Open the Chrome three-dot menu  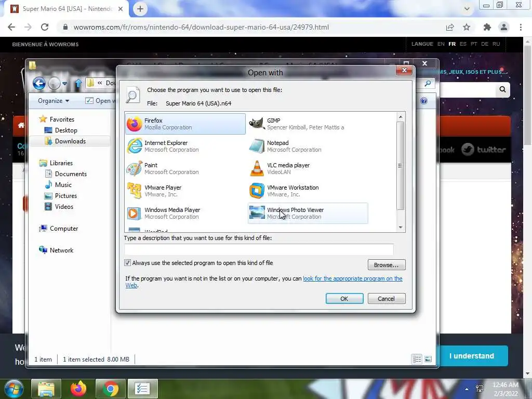click(x=521, y=27)
